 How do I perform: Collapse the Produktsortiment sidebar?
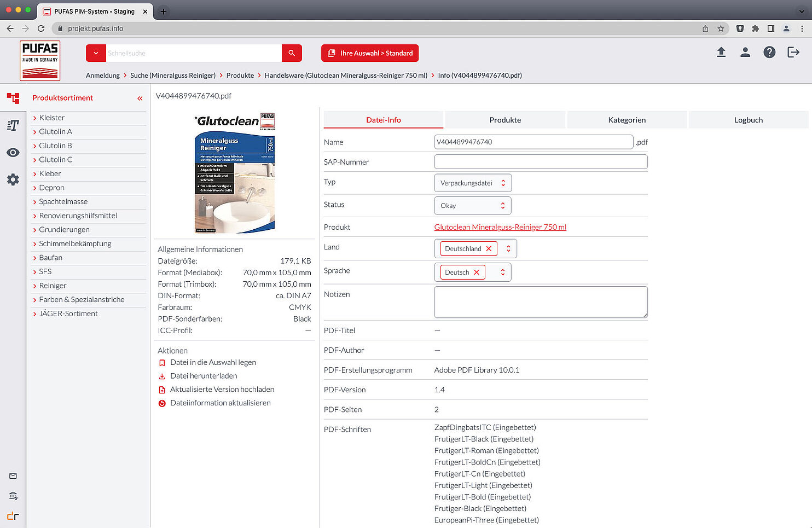pos(140,98)
